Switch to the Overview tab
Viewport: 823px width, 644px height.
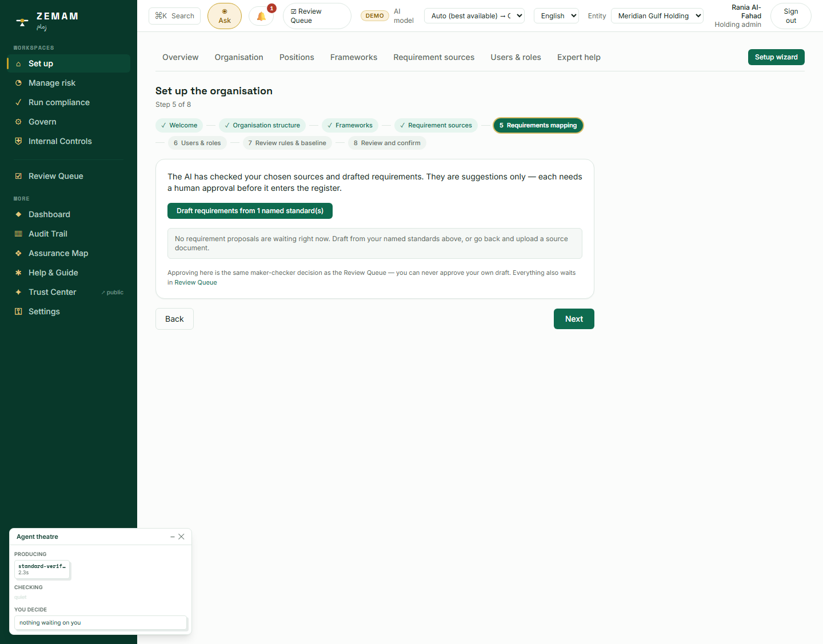pyautogui.click(x=181, y=57)
